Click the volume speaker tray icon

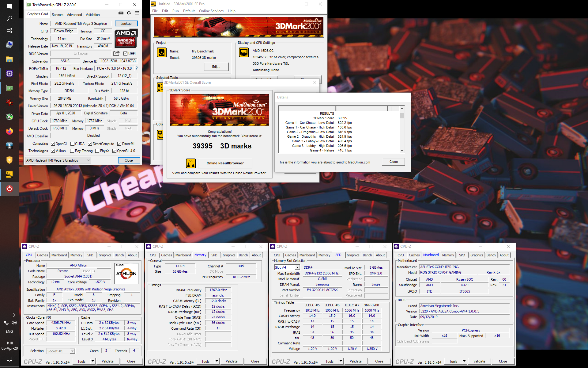14,323
